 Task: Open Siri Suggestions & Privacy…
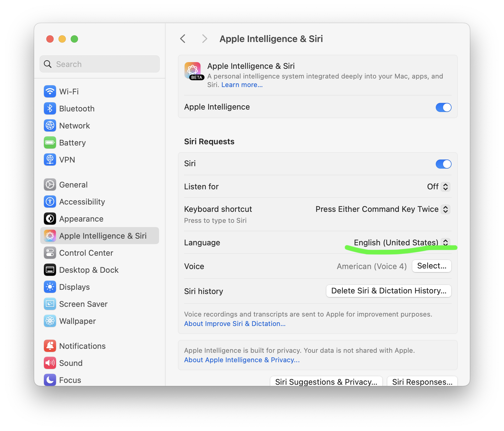[x=326, y=381]
